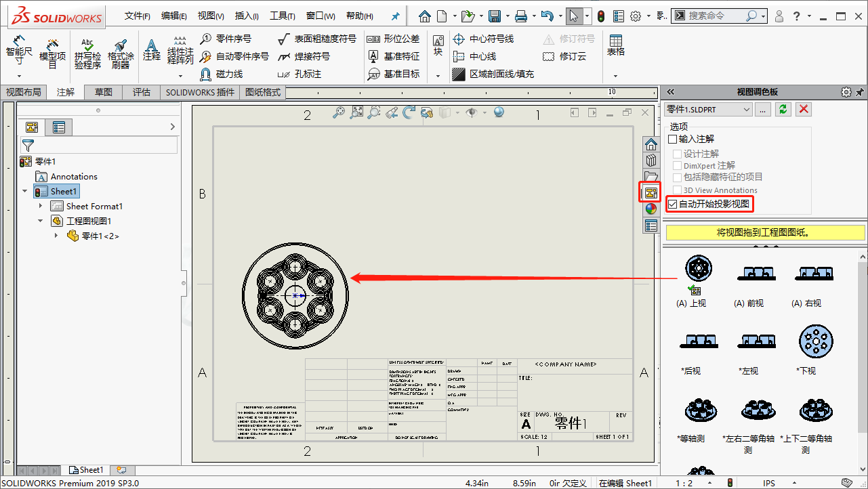Collapse the Sheet1 node in feature tree
This screenshot has height=489, width=868.
(x=25, y=191)
